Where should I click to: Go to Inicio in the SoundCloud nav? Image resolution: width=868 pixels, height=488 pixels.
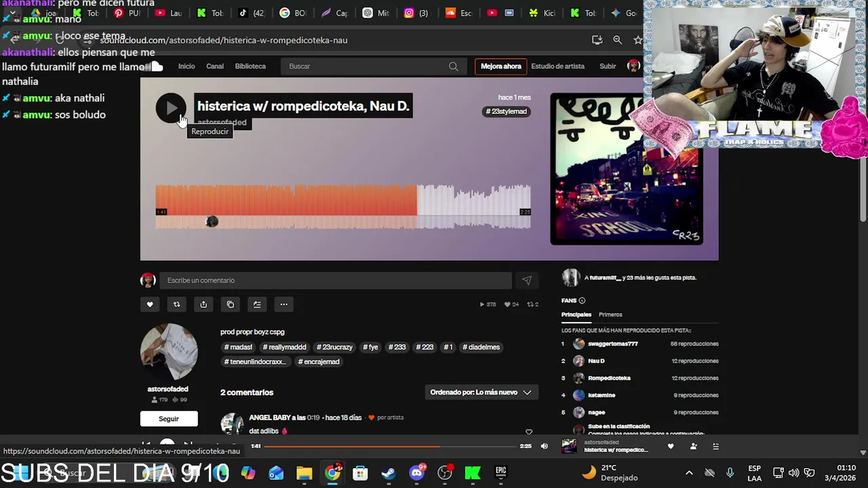tap(186, 66)
